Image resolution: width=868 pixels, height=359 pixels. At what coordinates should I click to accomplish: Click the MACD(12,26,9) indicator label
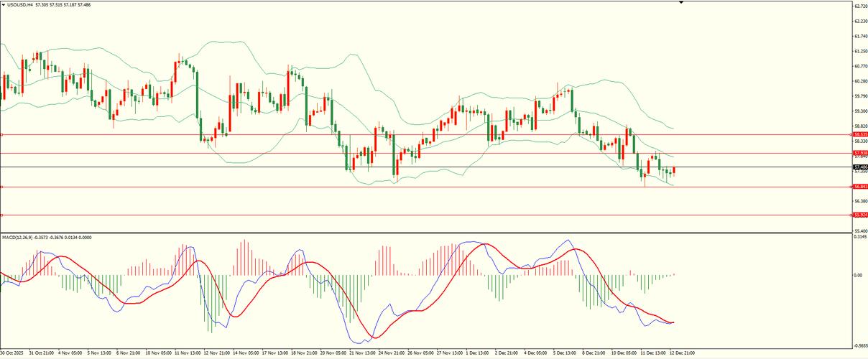[19, 237]
